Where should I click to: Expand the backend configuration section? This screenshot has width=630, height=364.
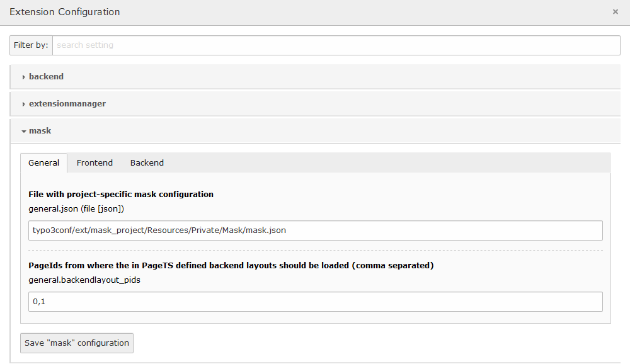click(x=46, y=76)
